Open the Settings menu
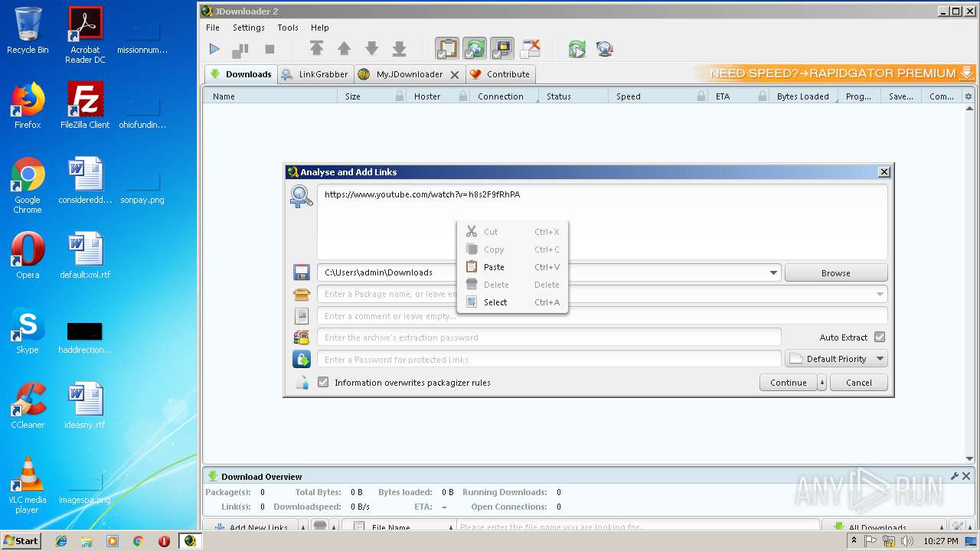 249,28
